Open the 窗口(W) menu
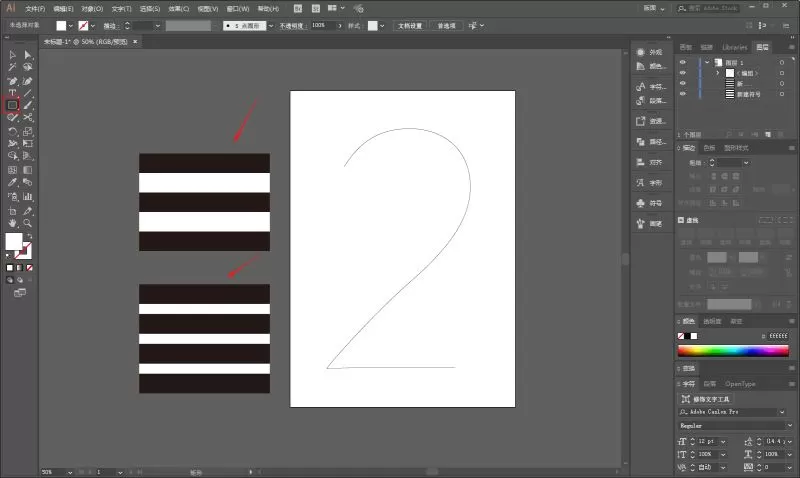Image resolution: width=800 pixels, height=478 pixels. [x=238, y=9]
